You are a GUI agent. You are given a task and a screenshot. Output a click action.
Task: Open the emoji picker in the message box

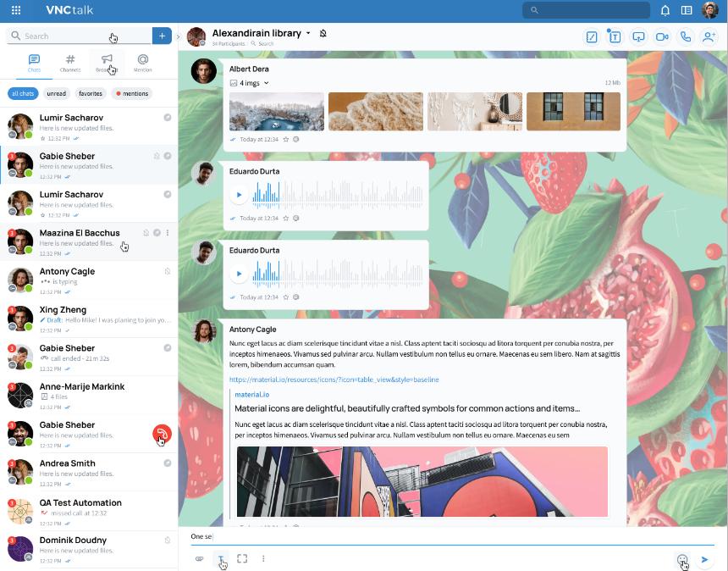point(681,558)
